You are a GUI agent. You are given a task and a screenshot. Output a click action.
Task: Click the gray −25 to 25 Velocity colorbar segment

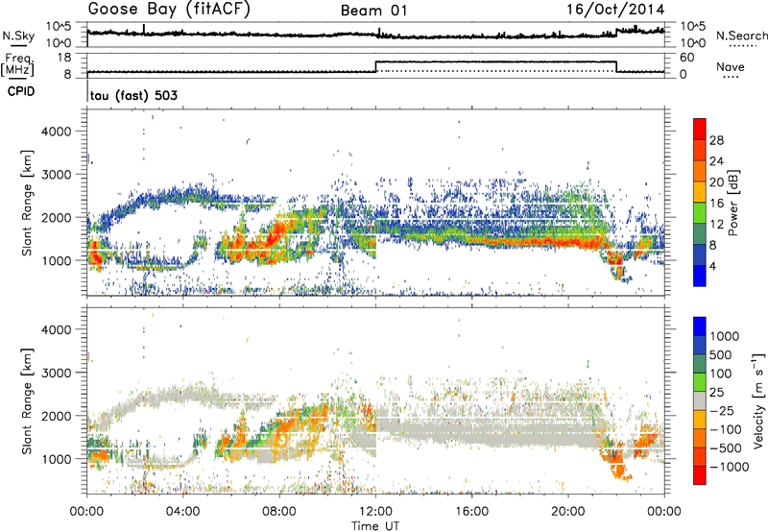[x=700, y=401]
